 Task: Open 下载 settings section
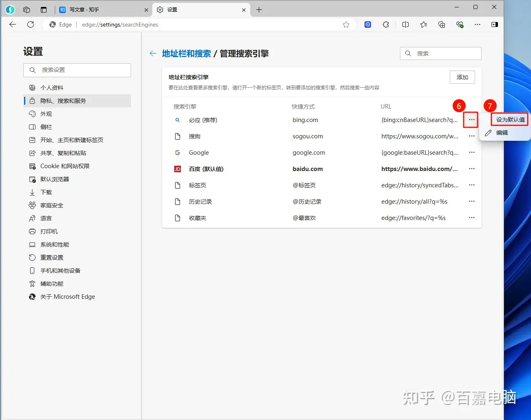coord(77,192)
